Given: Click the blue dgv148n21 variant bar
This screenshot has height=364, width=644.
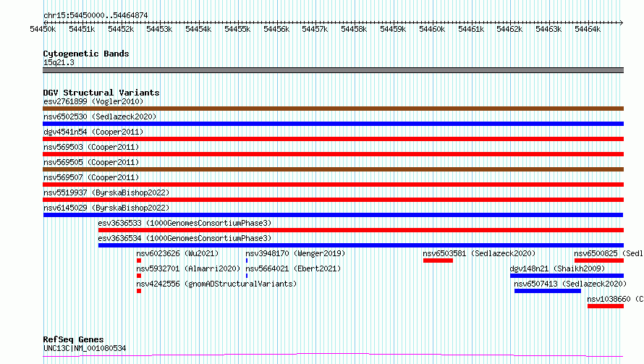Looking at the screenshot, I should click(x=567, y=276).
